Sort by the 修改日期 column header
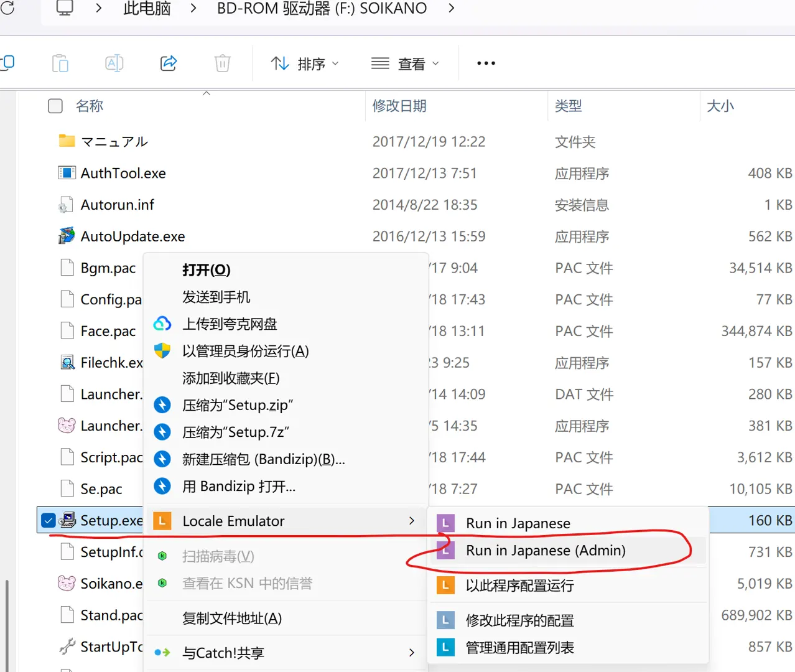 399,106
